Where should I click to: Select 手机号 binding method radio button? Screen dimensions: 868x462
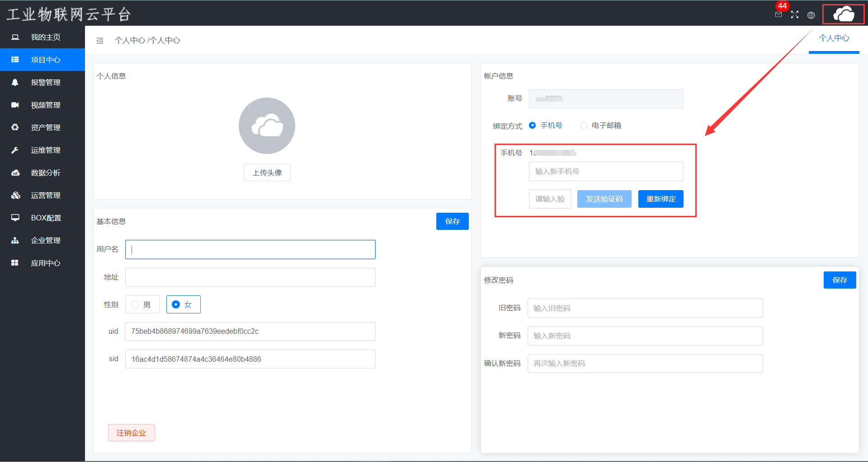click(533, 126)
